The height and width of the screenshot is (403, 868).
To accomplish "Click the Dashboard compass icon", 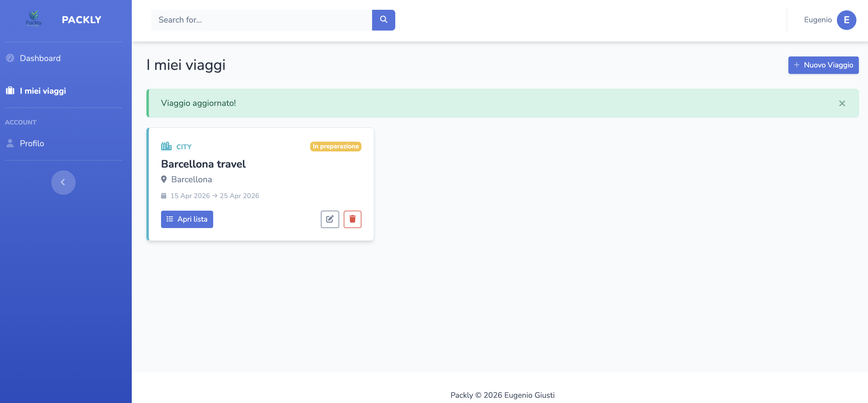I will click(10, 58).
